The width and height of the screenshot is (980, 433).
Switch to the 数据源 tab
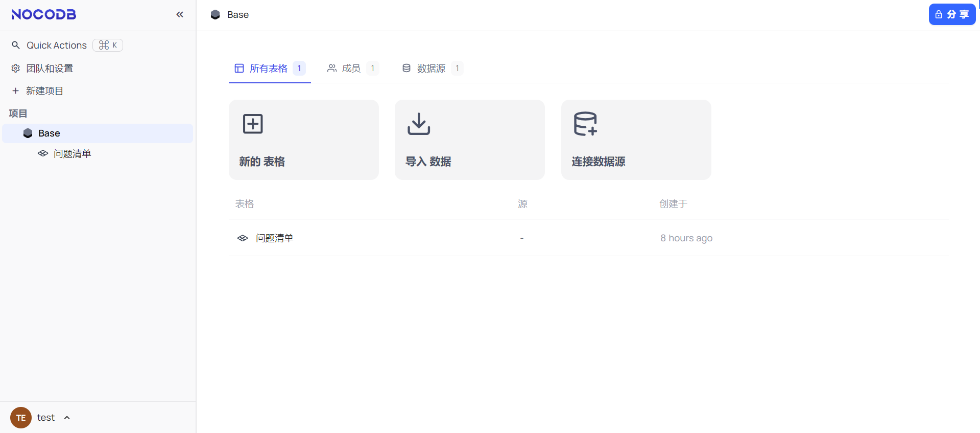(x=432, y=68)
